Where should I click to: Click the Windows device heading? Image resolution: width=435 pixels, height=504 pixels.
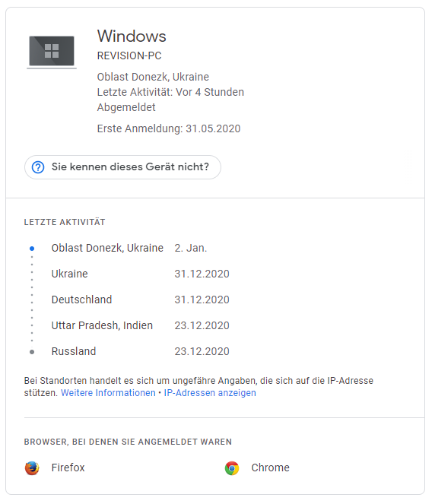click(132, 36)
